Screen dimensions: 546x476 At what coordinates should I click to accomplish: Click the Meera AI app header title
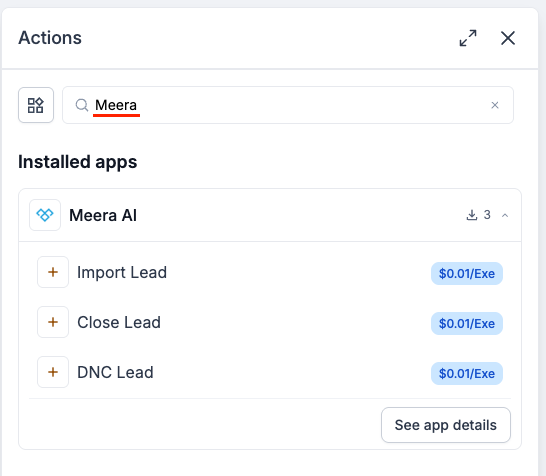(103, 215)
